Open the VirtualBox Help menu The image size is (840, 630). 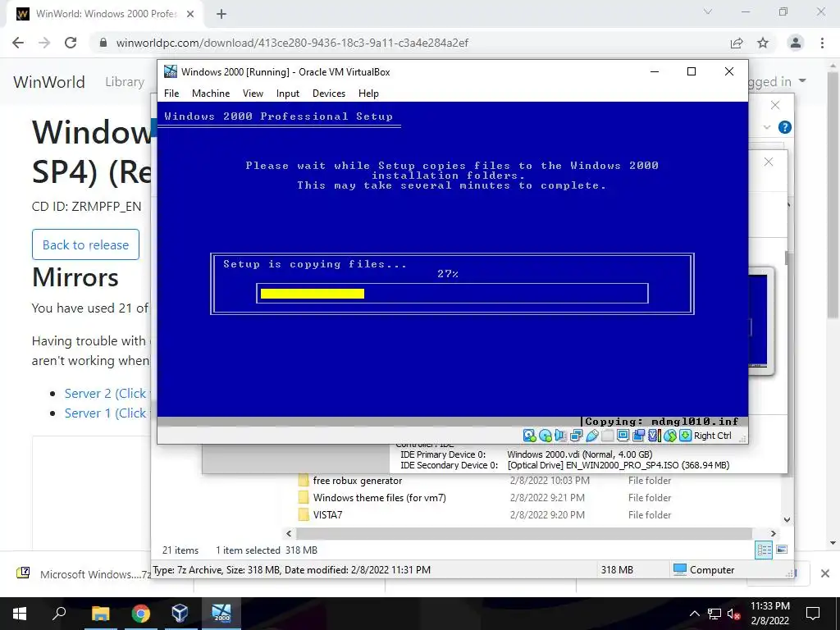pos(368,94)
